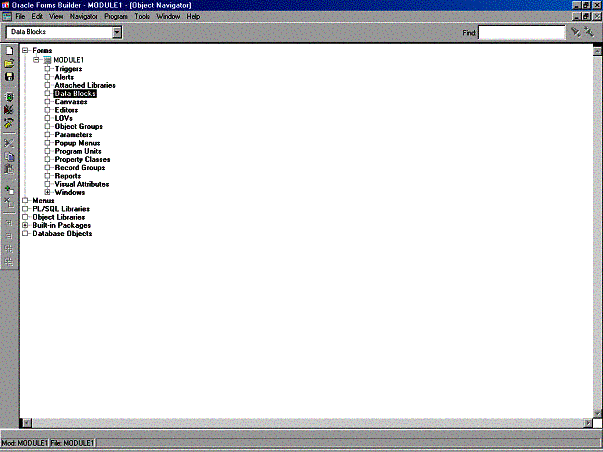Screen dimensions: 603x452
Task: Expand the Windows node
Action: click(47, 192)
